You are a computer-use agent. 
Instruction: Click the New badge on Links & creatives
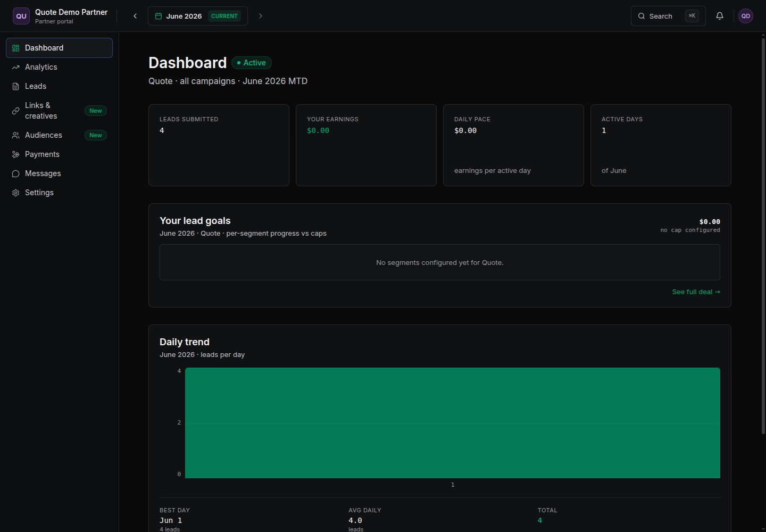pyautogui.click(x=96, y=111)
